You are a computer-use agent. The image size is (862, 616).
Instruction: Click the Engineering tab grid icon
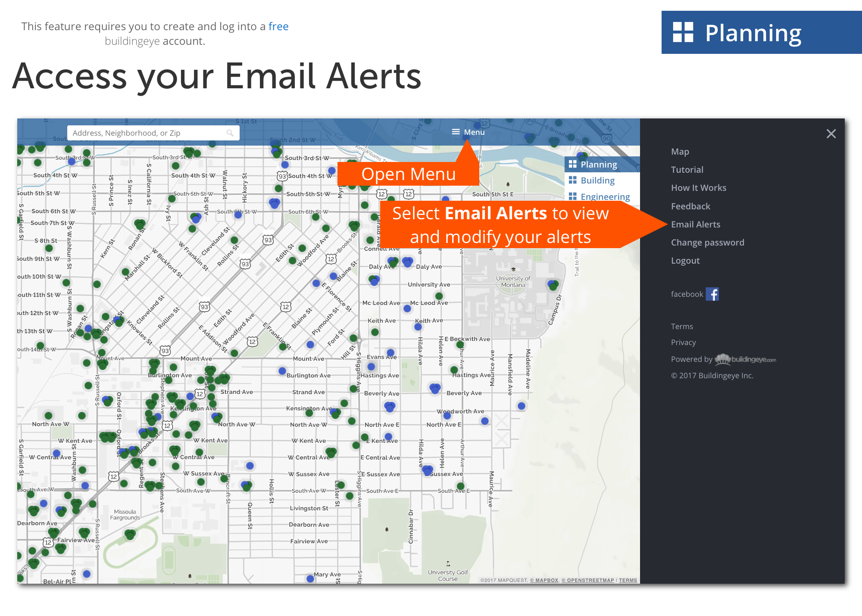click(572, 196)
